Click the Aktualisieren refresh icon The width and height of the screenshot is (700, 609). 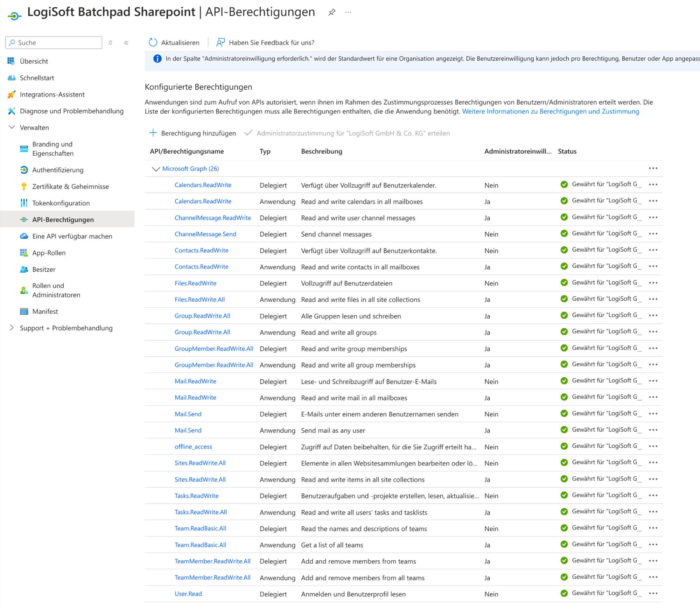point(153,42)
